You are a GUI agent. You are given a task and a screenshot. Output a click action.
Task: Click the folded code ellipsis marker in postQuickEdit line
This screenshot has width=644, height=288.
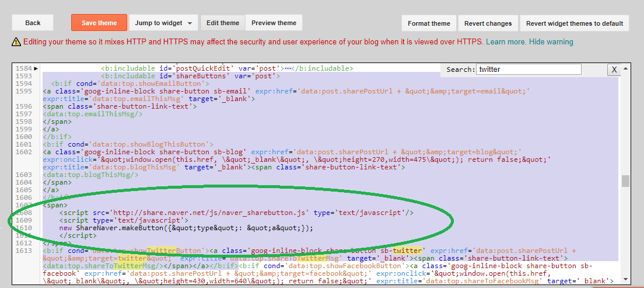pos(288,68)
